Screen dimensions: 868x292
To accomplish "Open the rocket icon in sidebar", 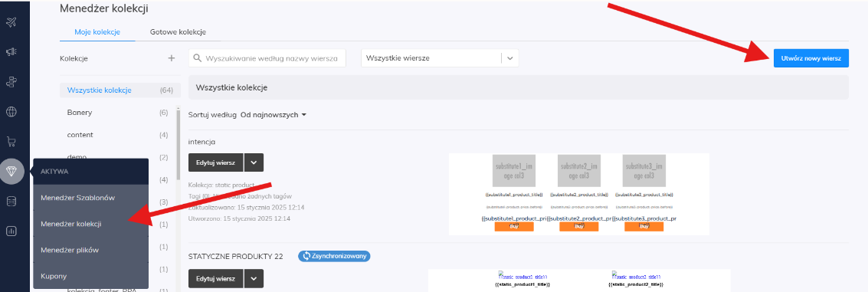I will (11, 22).
